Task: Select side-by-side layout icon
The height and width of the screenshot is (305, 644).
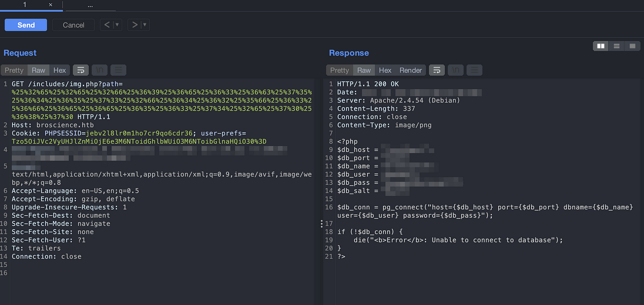Action: 601,46
